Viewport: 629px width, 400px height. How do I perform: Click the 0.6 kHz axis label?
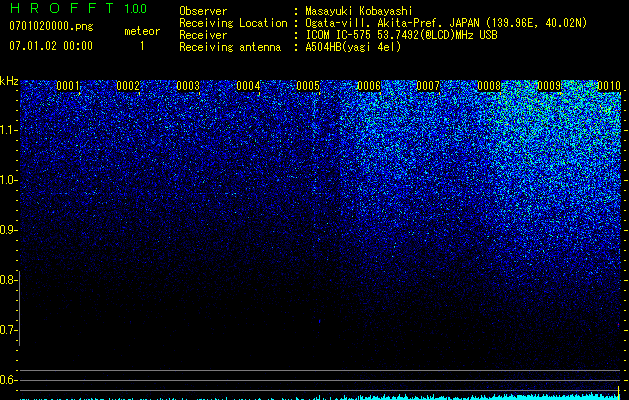(8, 380)
